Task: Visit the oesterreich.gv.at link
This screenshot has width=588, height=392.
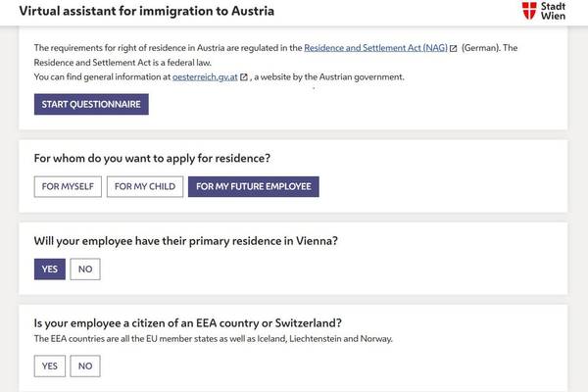Action: (x=205, y=76)
